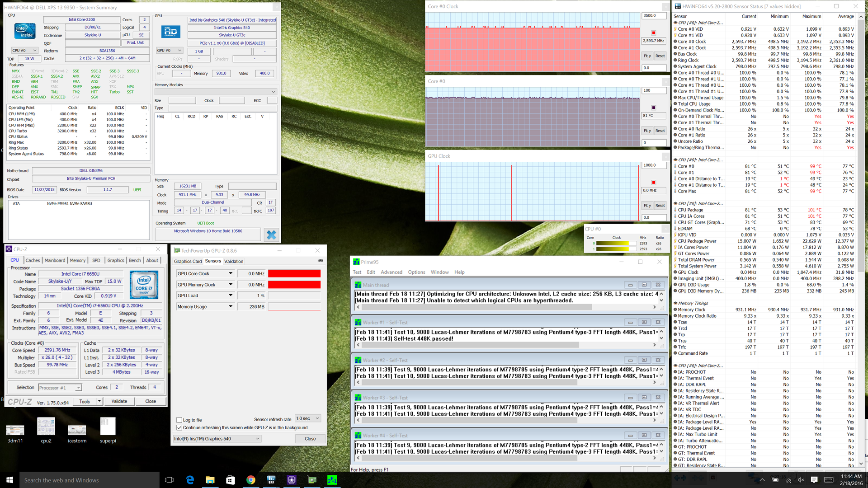Click the Task View icon
The height and width of the screenshot is (488, 868).
[170, 480]
